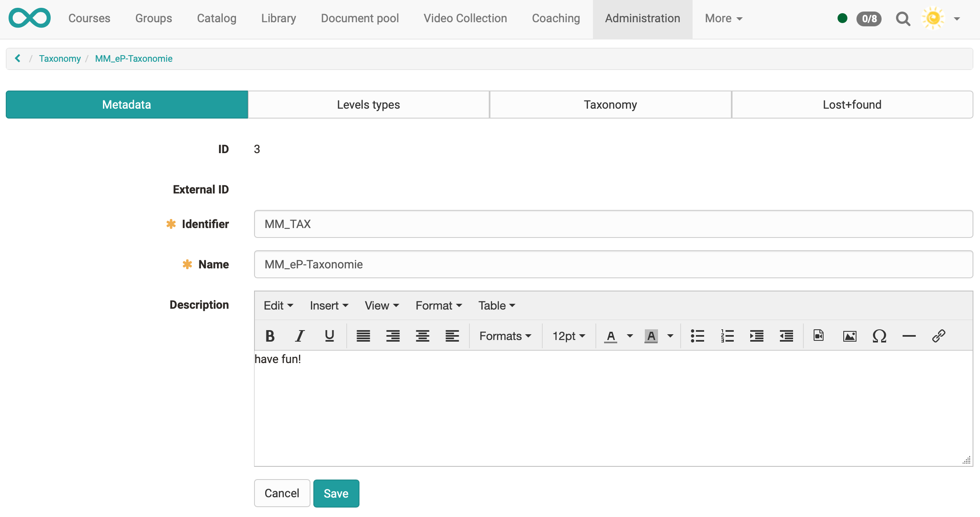The image size is (980, 517).
Task: Toggle bold formatting in the description editor
Action: pyautogui.click(x=270, y=336)
